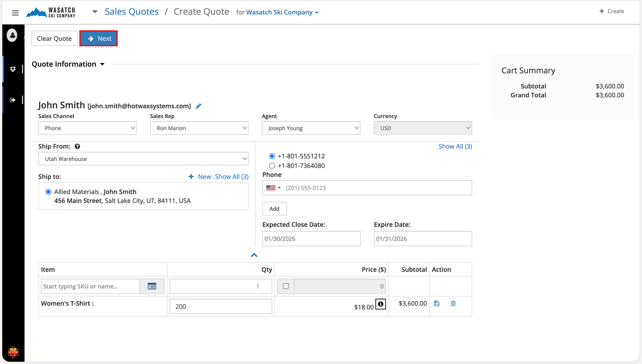Click the Dropbox-style icon in the sidebar
This screenshot has height=364, width=642.
pyautogui.click(x=13, y=69)
